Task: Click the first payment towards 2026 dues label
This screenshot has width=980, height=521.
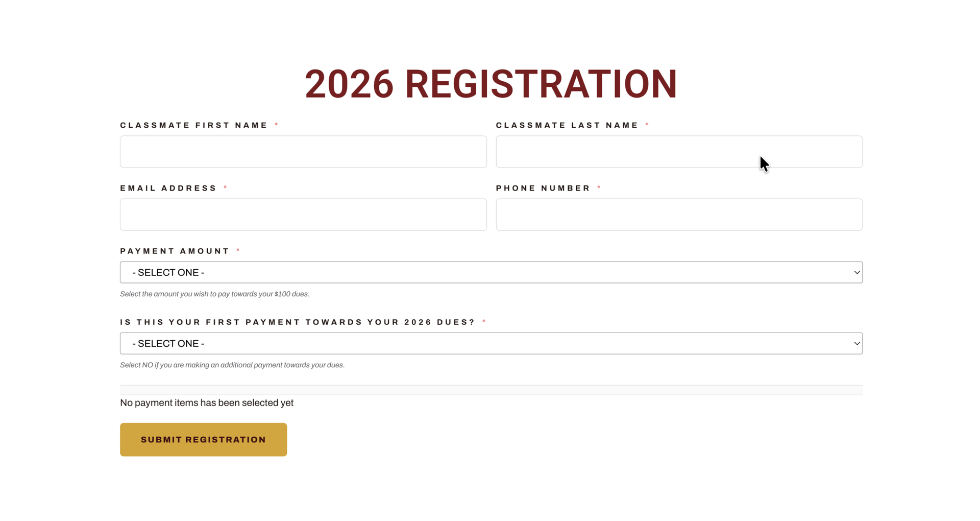Action: [x=298, y=322]
